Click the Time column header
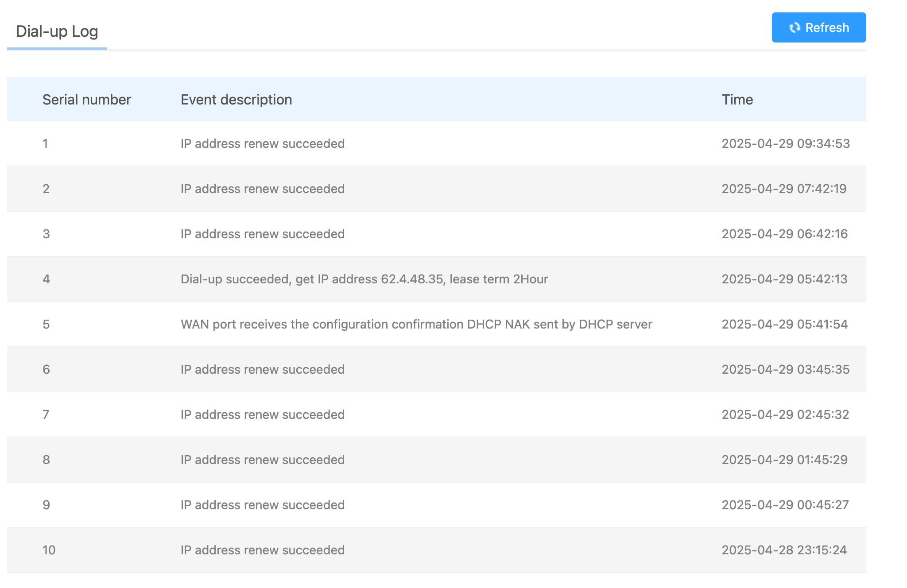 [x=737, y=100]
